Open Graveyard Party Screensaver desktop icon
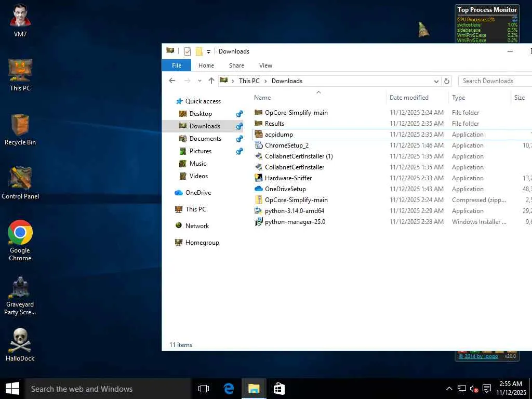Viewport: 532px width, 399px height. [x=20, y=288]
